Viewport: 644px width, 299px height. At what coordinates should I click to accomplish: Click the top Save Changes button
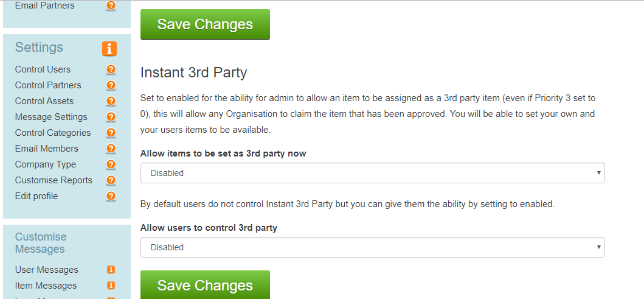(x=205, y=24)
